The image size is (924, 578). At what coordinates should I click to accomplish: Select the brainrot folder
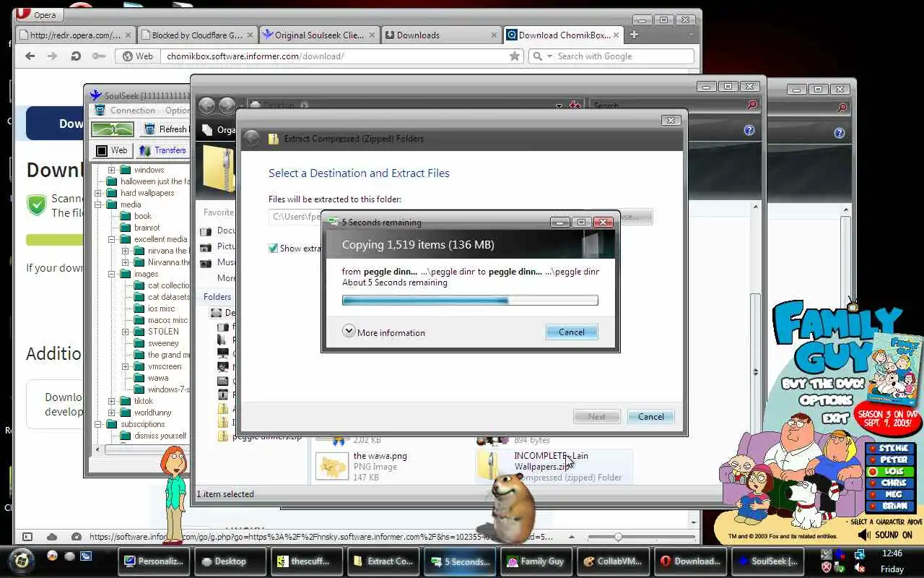(x=147, y=228)
